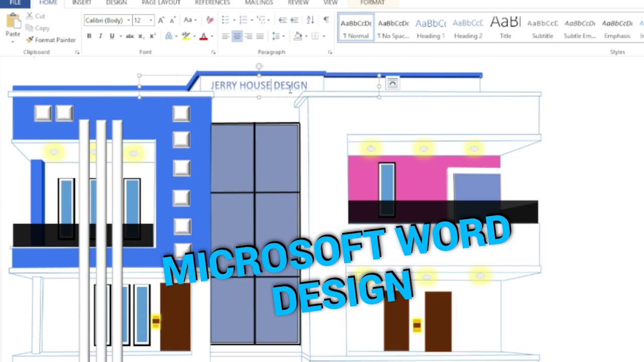
Task: Open the highlight color dropdown arrow
Action: pyautogui.click(x=194, y=36)
